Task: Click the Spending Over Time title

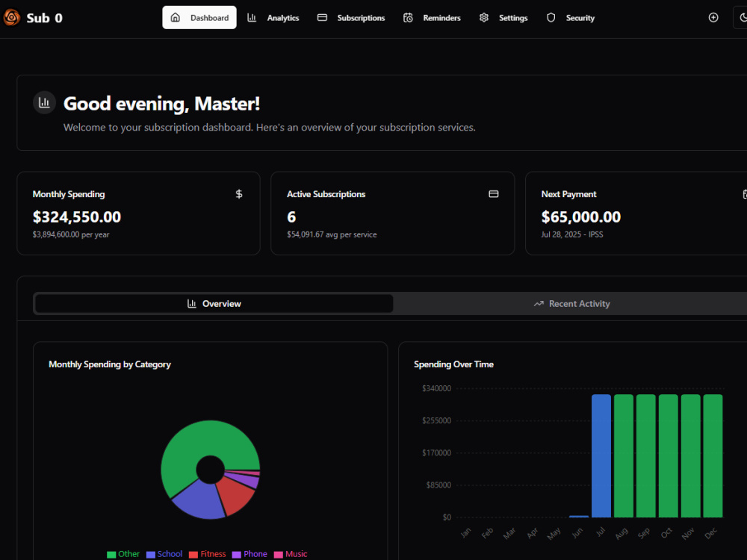Action: tap(453, 364)
